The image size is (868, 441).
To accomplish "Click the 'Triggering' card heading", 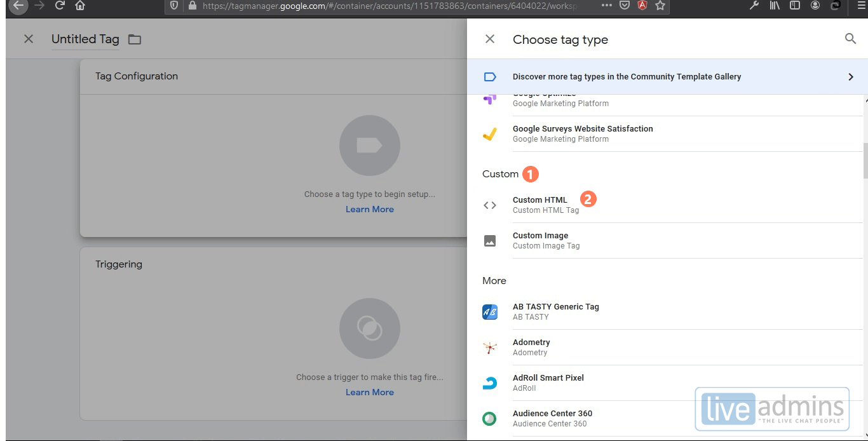I will click(x=119, y=264).
